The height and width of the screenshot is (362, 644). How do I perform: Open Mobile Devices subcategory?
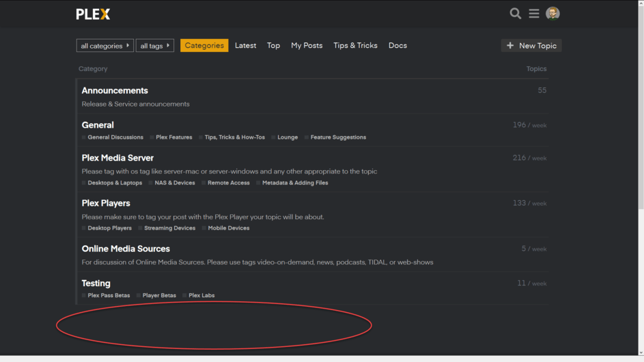coord(228,228)
